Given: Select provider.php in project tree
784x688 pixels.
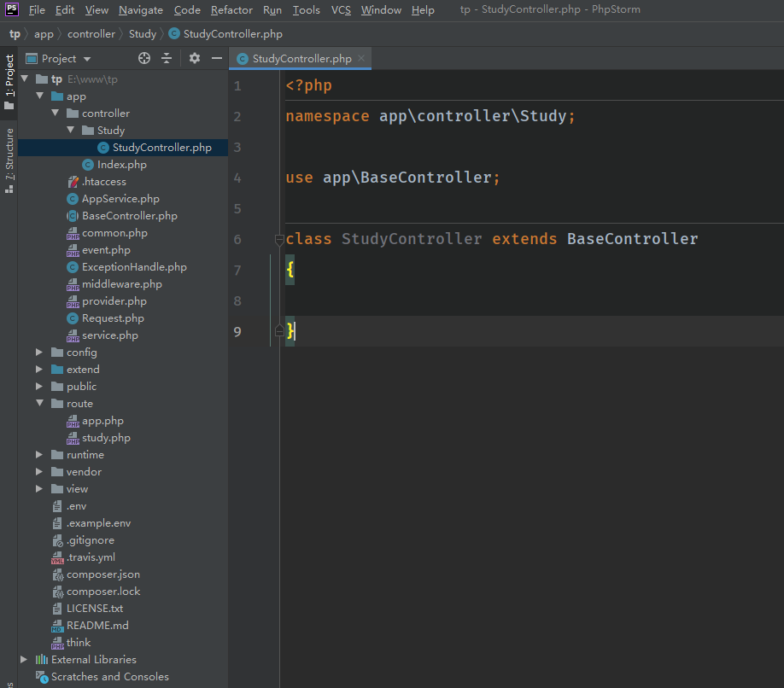Looking at the screenshot, I should (114, 301).
